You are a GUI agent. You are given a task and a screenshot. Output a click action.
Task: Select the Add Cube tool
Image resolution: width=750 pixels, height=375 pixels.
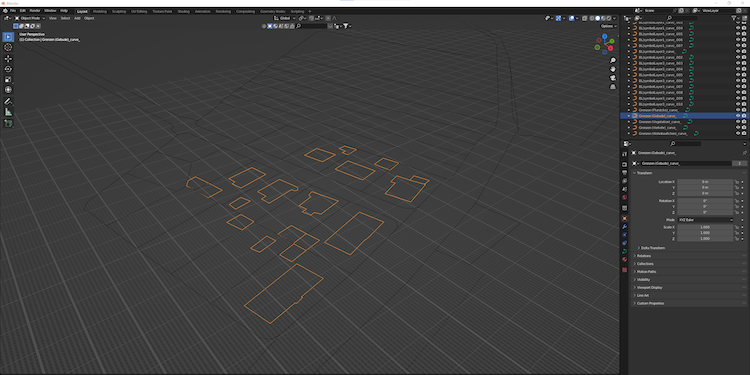tap(8, 123)
